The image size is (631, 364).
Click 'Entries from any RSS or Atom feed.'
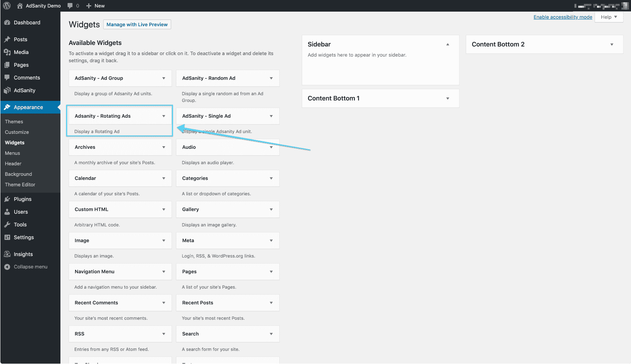[x=111, y=349]
